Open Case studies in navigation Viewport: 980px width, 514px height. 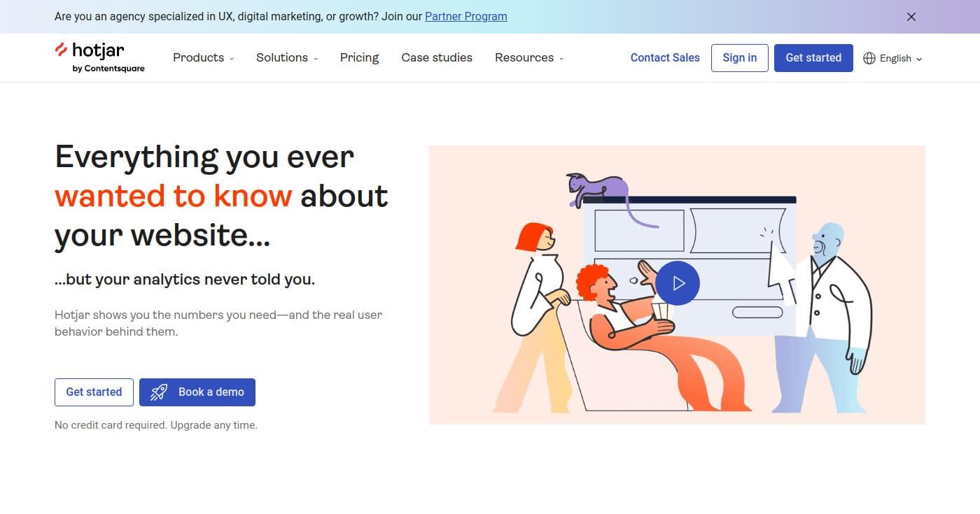click(x=437, y=58)
